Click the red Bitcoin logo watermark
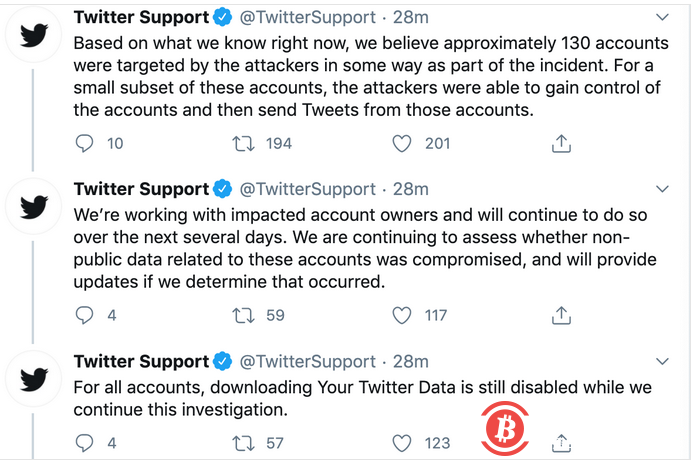699x468 pixels. [x=508, y=430]
